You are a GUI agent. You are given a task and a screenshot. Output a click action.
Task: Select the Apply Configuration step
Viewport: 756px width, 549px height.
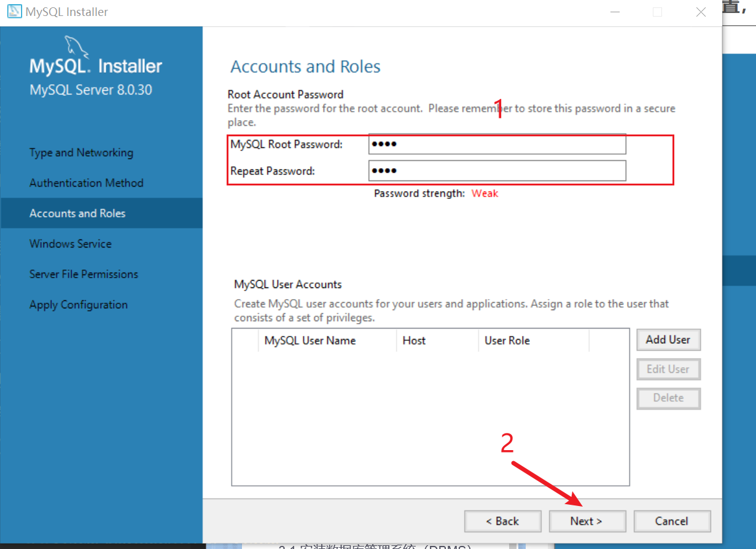(x=79, y=305)
